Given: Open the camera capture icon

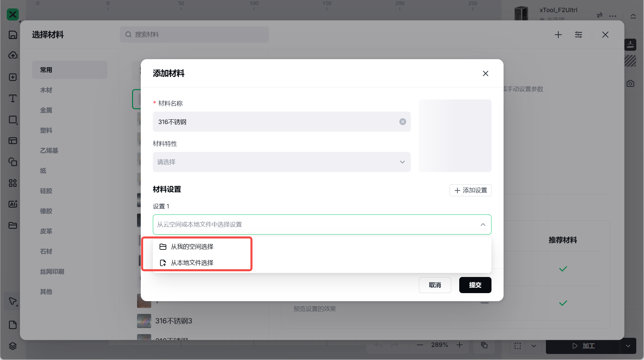Looking at the screenshot, I should pos(630,83).
